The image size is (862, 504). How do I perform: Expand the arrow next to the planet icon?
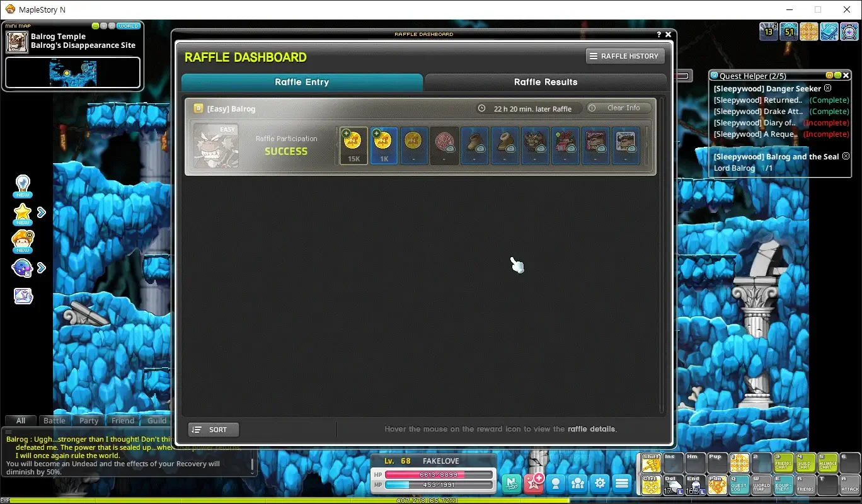click(x=41, y=268)
